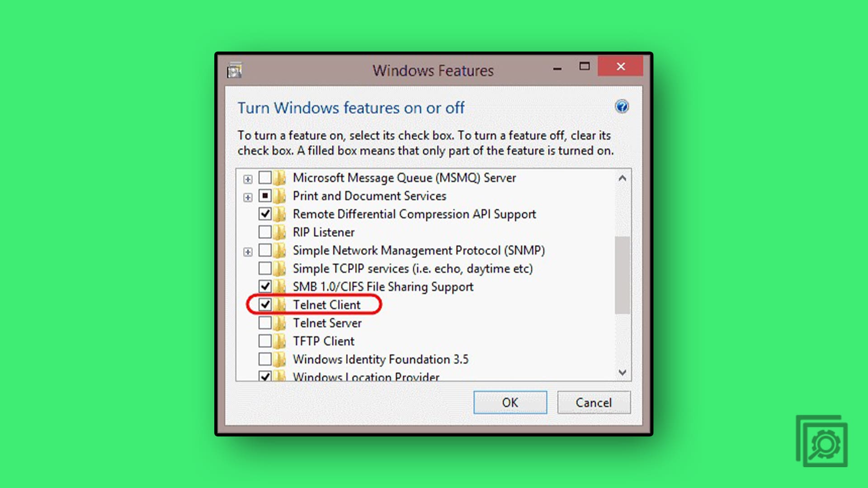Open the Windows Features help icon
The height and width of the screenshot is (488, 868).
click(x=622, y=107)
